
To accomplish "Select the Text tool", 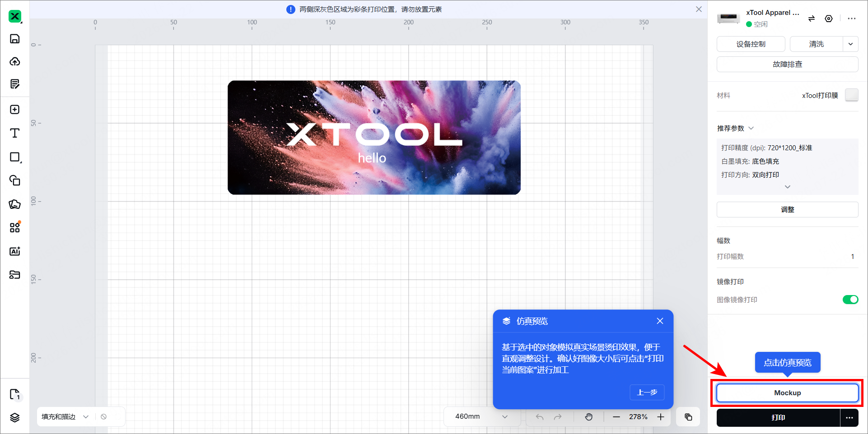I will (x=15, y=133).
